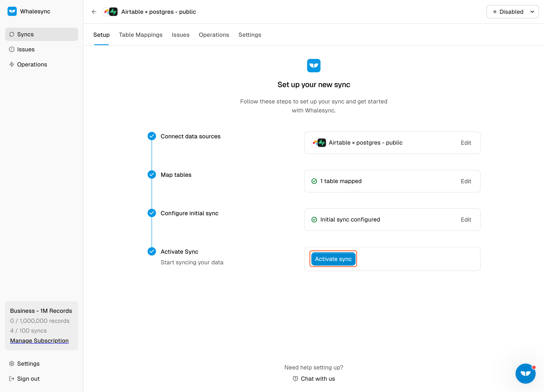Click the Sign out arrow icon
Screen dimensions: 544x392
click(12, 379)
